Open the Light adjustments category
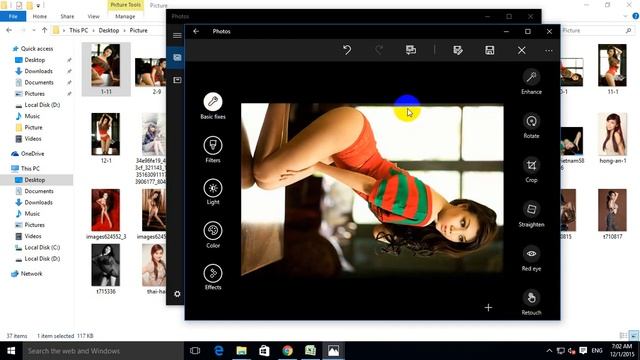The width and height of the screenshot is (640, 360). pos(213,191)
